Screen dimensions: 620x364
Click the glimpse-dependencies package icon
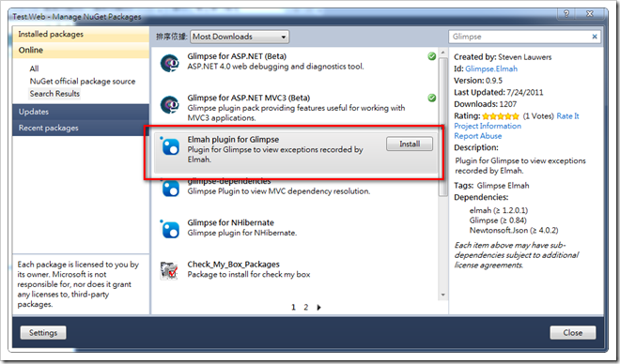[170, 189]
